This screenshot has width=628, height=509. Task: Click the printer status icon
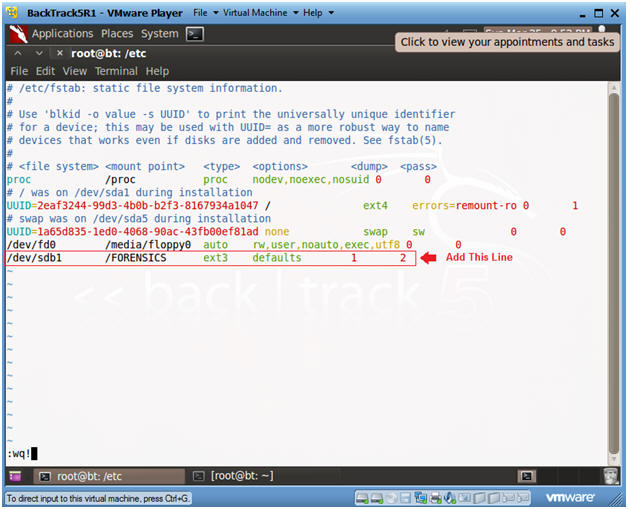click(435, 498)
